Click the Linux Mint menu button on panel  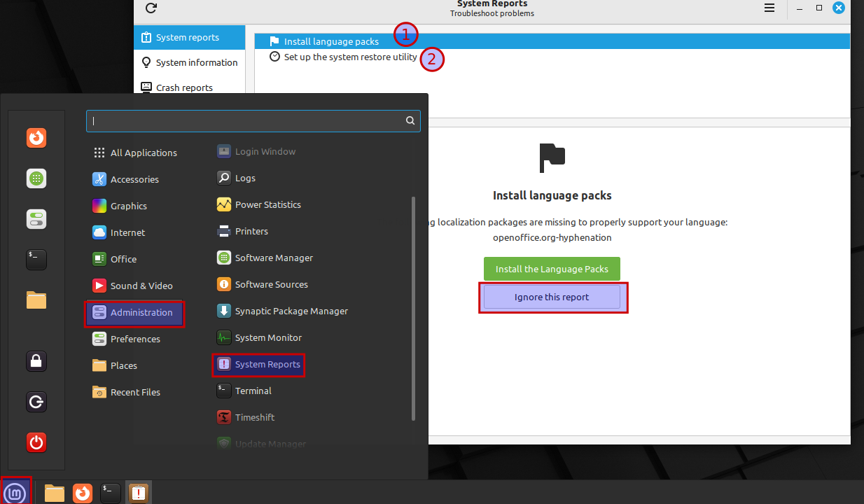coord(16,493)
